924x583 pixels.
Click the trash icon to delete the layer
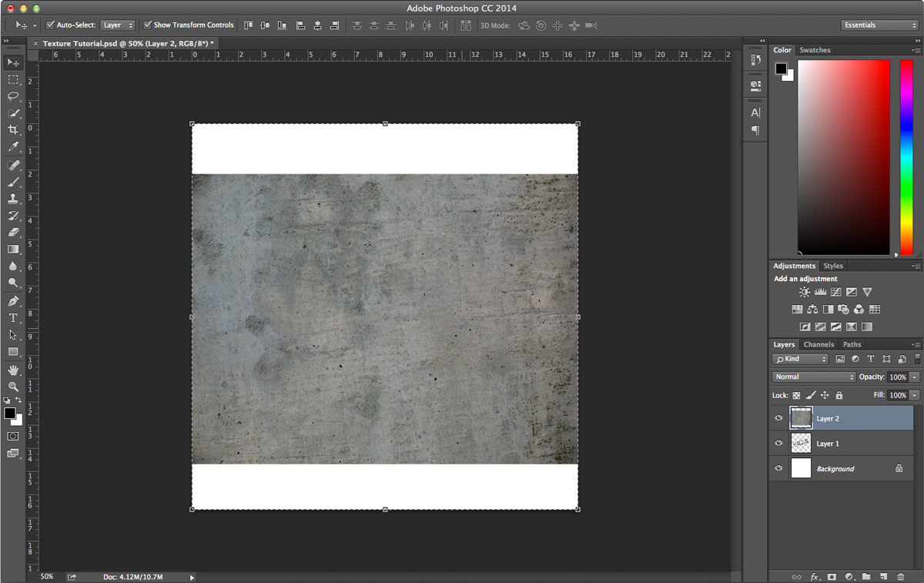[x=901, y=577]
